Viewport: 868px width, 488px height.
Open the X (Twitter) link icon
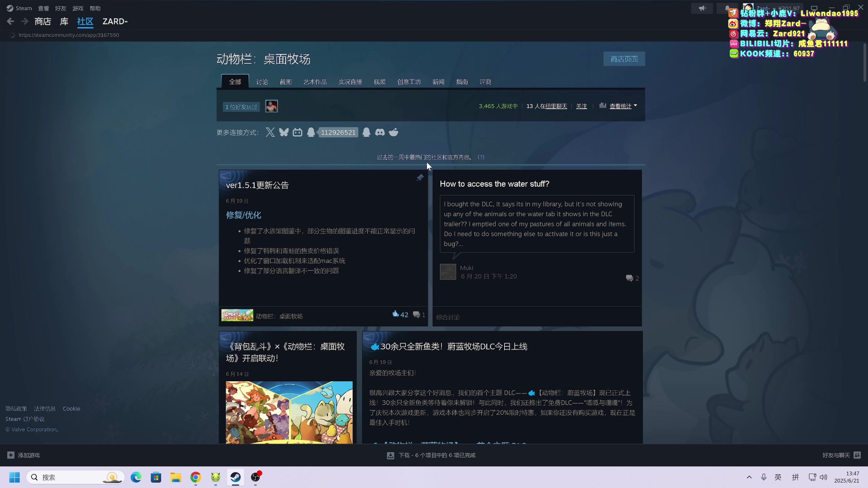click(270, 132)
